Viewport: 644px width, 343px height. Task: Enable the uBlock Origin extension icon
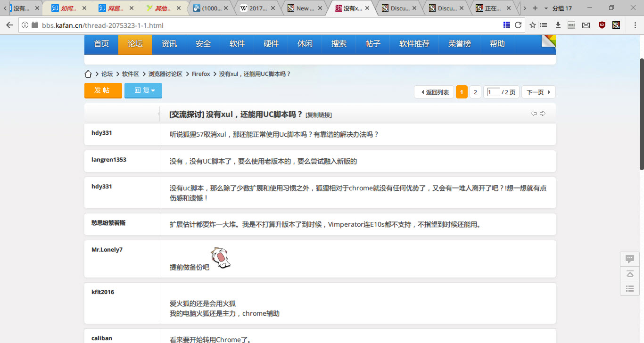click(602, 25)
